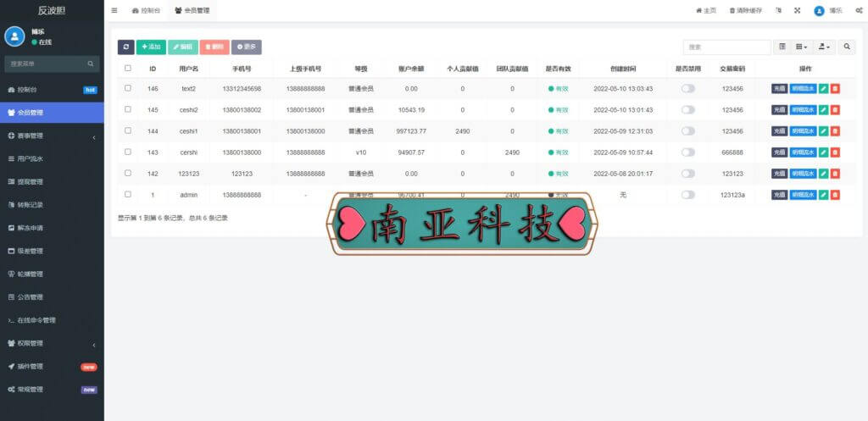
Task: Click the green 添加 button
Action: [x=151, y=47]
